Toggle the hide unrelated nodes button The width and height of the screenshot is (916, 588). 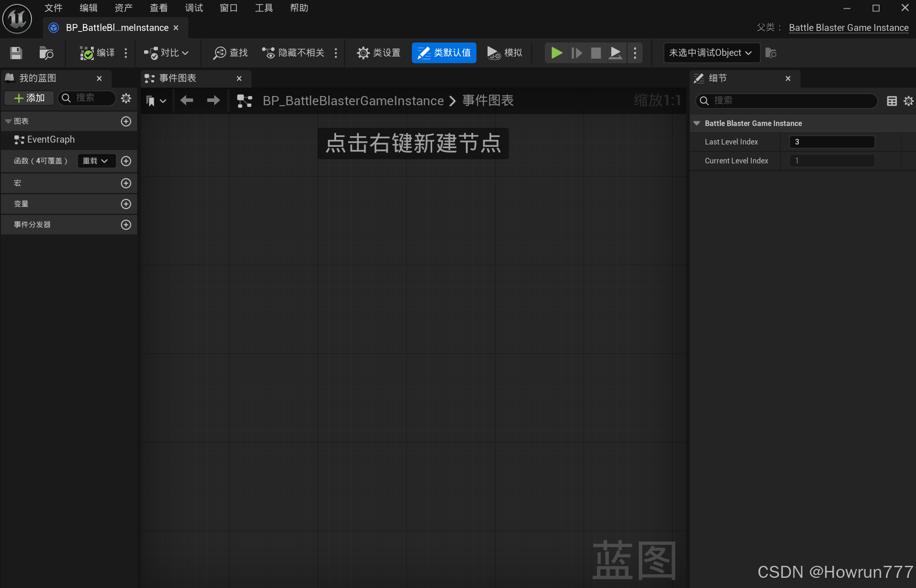294,53
